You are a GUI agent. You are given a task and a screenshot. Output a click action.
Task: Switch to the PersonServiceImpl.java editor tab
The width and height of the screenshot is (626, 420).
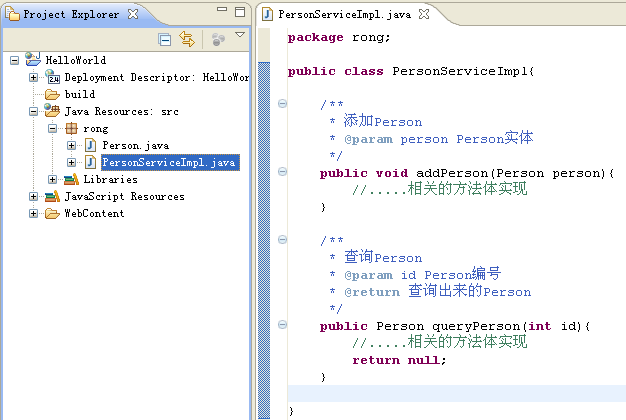[x=345, y=14]
